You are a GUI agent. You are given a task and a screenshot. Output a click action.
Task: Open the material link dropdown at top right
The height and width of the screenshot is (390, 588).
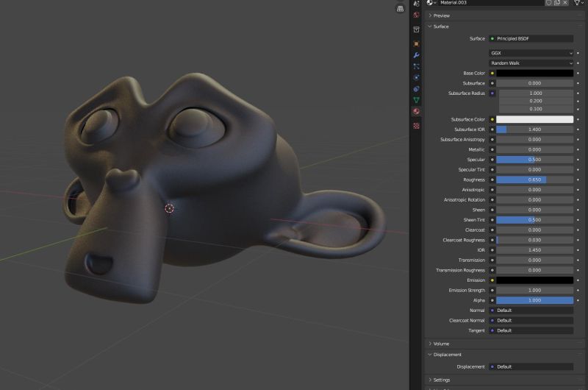[578, 3]
